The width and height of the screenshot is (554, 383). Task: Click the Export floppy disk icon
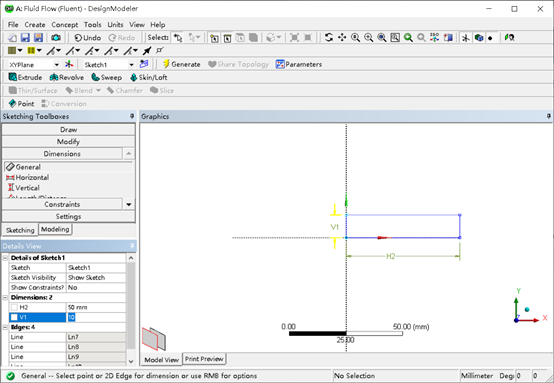(38, 37)
